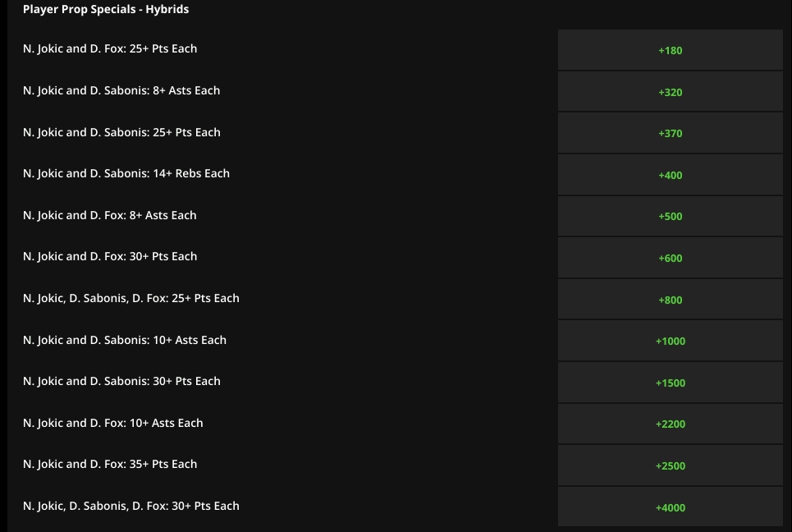Click 'Jokic, Sabonis, Fox: 30+ Pts Each' label

(x=131, y=506)
